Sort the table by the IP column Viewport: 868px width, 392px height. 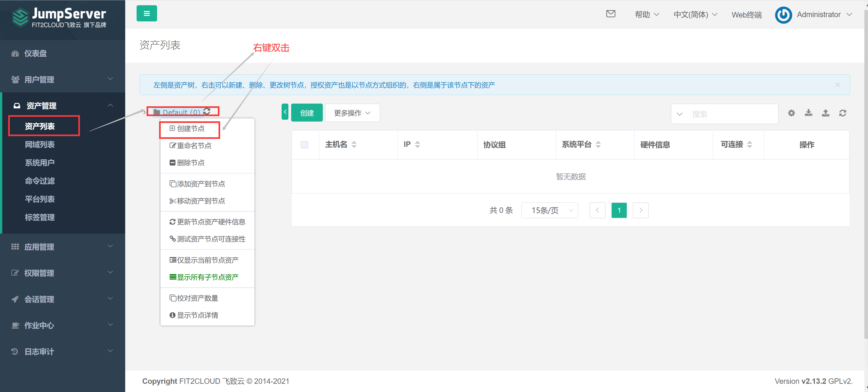tap(417, 145)
